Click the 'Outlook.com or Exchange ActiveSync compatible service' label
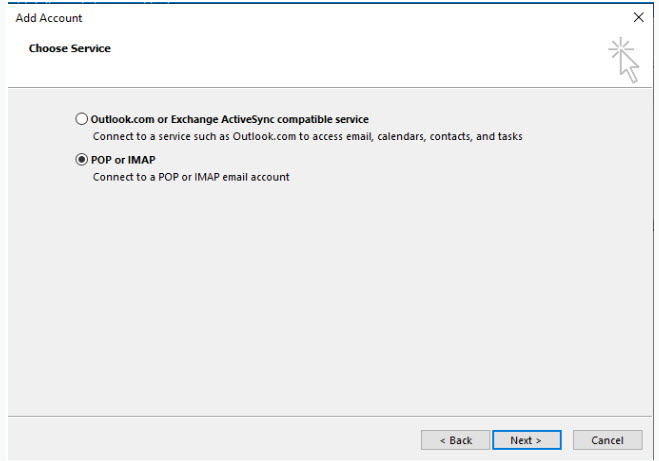This screenshot has width=659, height=461. coord(229,119)
